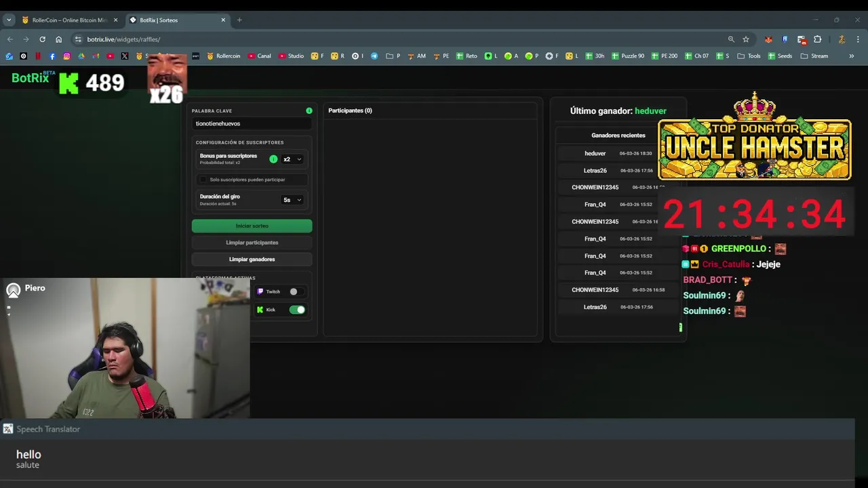Open the Gmail bookmark icon
868x488 pixels.
[x=96, y=56]
